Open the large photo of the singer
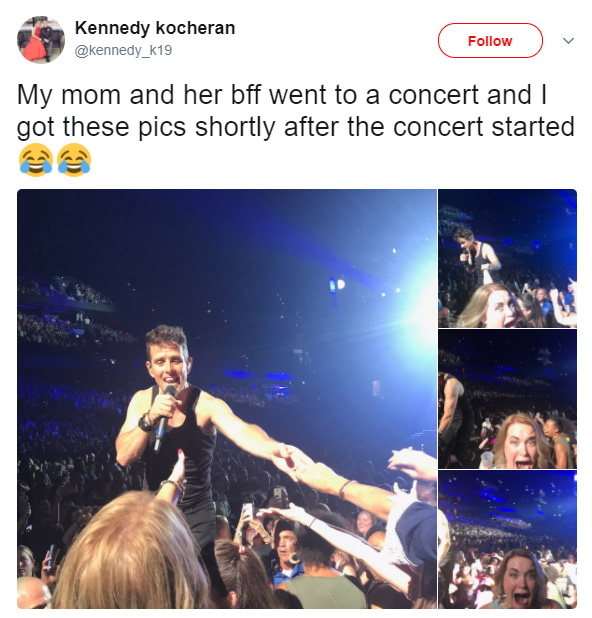The image size is (592, 618). pyautogui.click(x=227, y=398)
